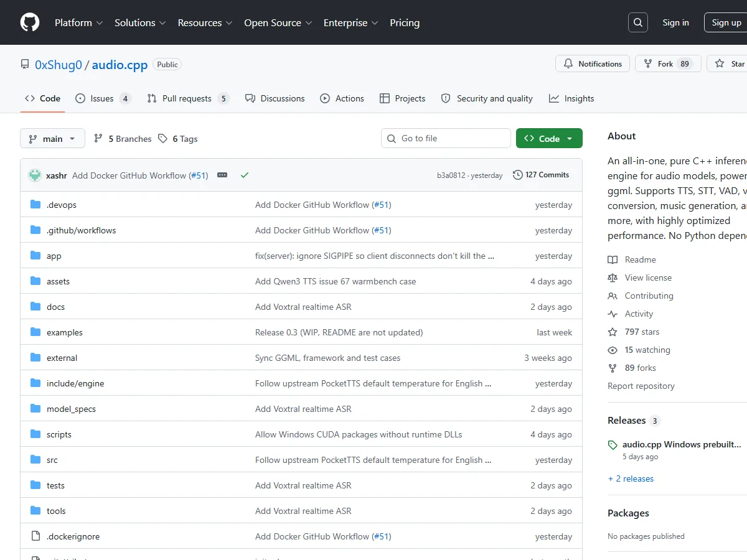Screen dimensions: 747x560
Task: Click the repository icon before 0xShug0
Action: pyautogui.click(x=25, y=65)
